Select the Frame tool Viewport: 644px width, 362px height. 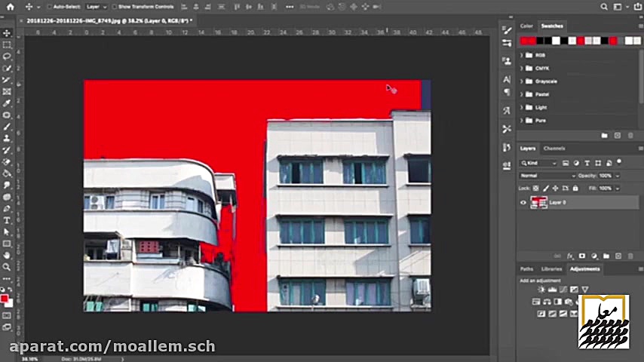[x=7, y=91]
